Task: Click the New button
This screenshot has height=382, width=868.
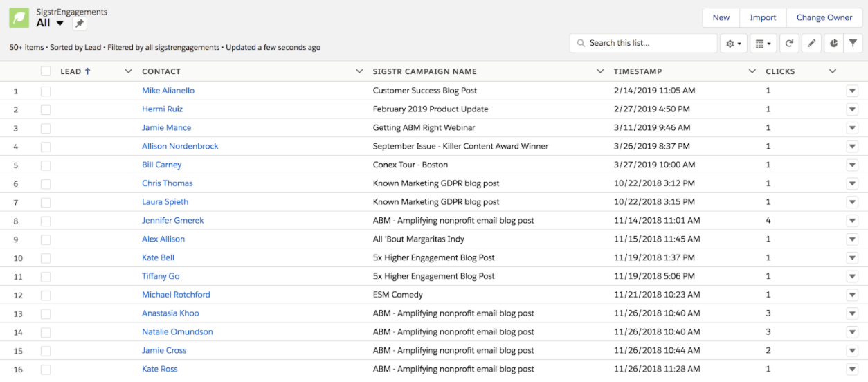Action: (721, 18)
